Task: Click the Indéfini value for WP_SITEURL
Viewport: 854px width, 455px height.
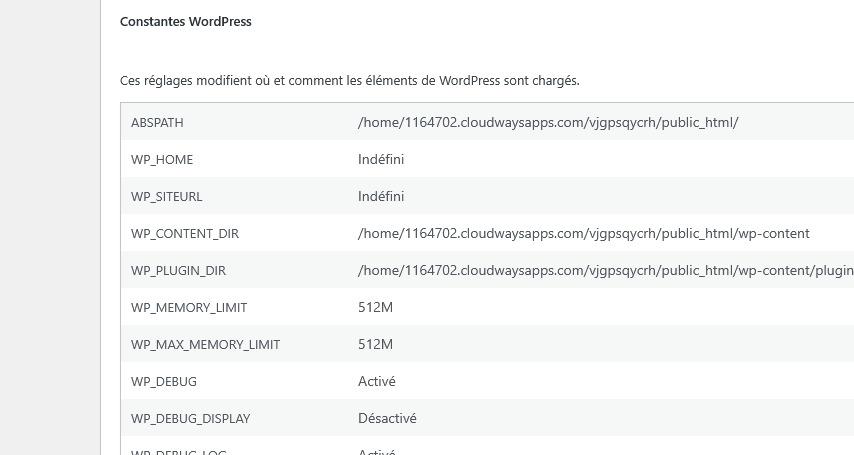Action: [381, 197]
